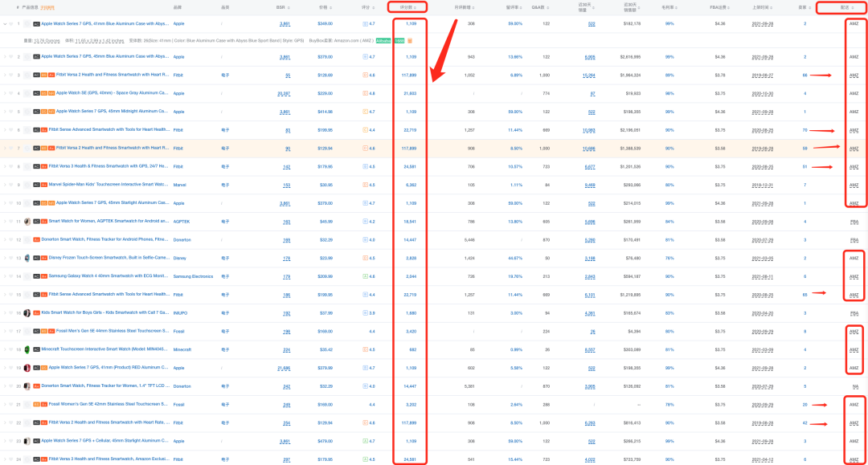The width and height of the screenshot is (868, 465).
Task: Expand row 16 Kids Smart Watch INIUPO
Action: (5, 312)
